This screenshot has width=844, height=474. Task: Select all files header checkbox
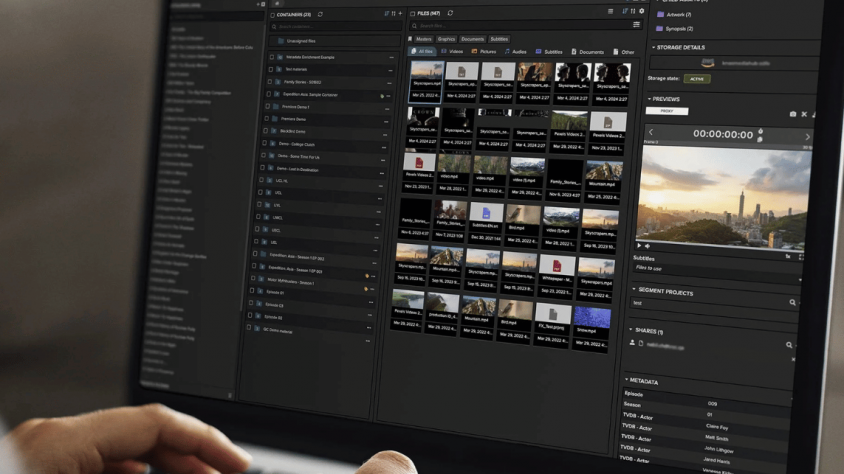412,13
